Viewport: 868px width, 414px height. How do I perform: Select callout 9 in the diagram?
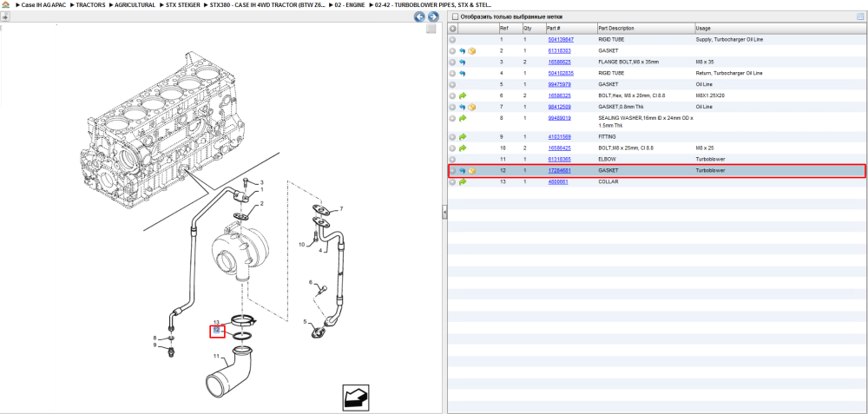155,345
